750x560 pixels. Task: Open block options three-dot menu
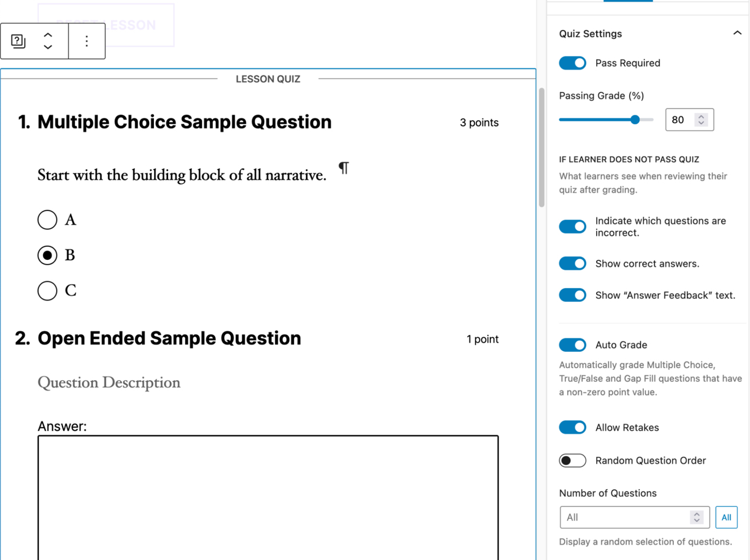coord(87,41)
